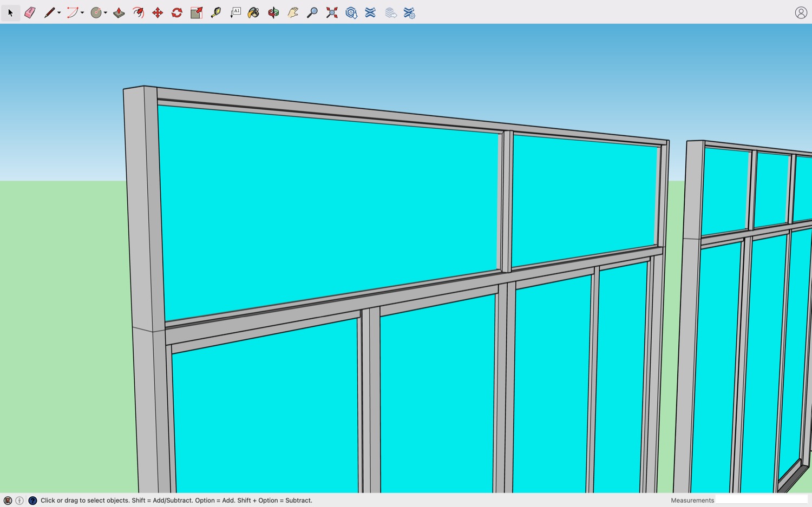The width and height of the screenshot is (812, 507).
Task: Expand the Arc tool dropdown arrow
Action: 82,12
